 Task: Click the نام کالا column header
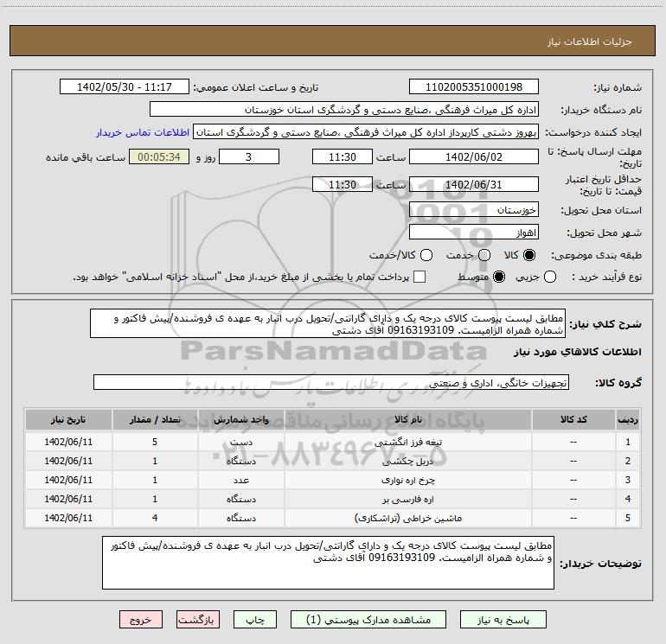pyautogui.click(x=407, y=419)
